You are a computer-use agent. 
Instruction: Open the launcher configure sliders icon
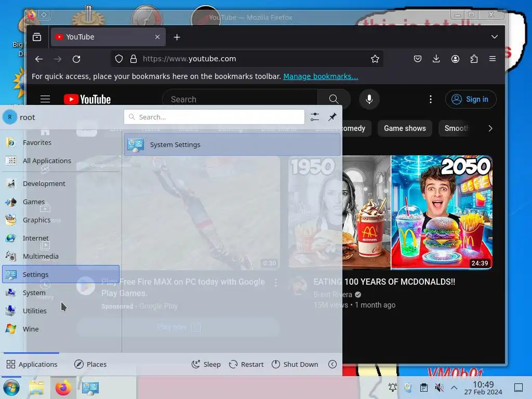pyautogui.click(x=315, y=117)
